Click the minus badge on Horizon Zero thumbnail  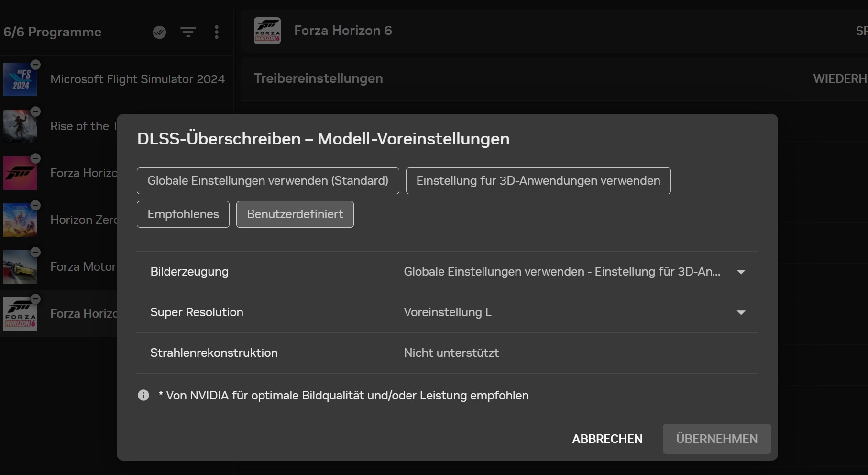(x=35, y=205)
